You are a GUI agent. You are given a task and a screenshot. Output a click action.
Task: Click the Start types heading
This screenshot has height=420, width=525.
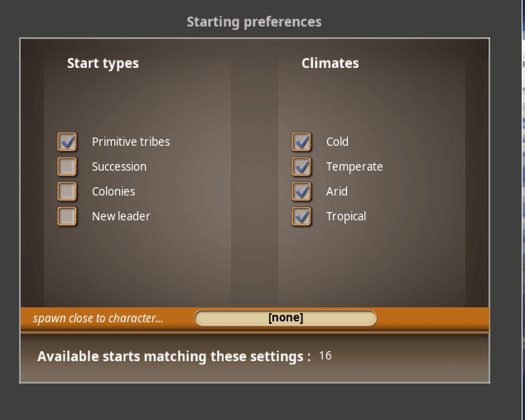[x=103, y=63]
